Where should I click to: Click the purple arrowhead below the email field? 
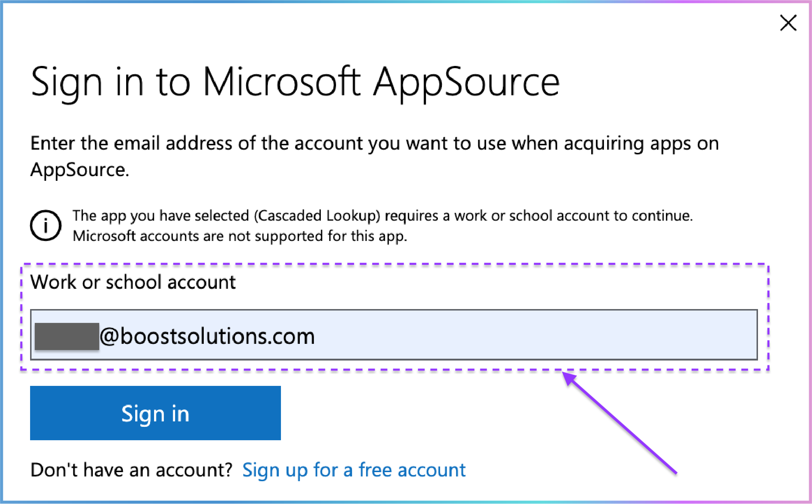click(570, 379)
